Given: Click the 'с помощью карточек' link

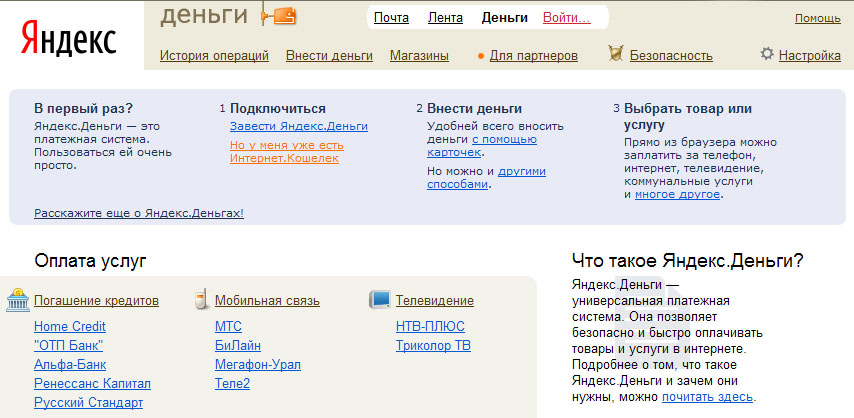Looking at the screenshot, I should (482, 146).
